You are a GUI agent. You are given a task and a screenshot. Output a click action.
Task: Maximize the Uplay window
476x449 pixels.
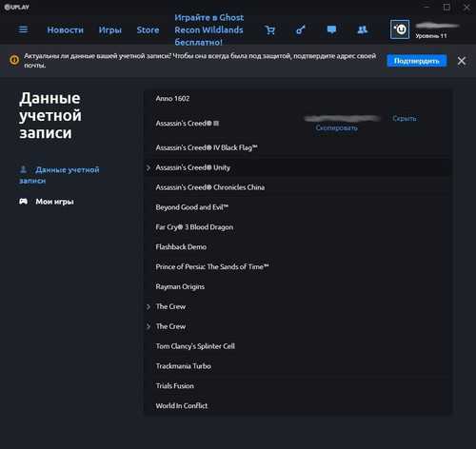point(446,7)
